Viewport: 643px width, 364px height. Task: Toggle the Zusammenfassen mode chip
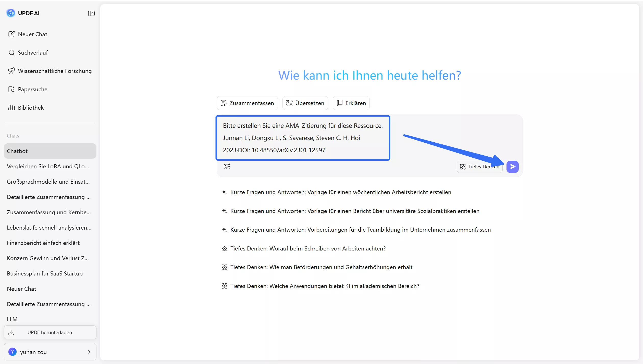click(x=246, y=103)
